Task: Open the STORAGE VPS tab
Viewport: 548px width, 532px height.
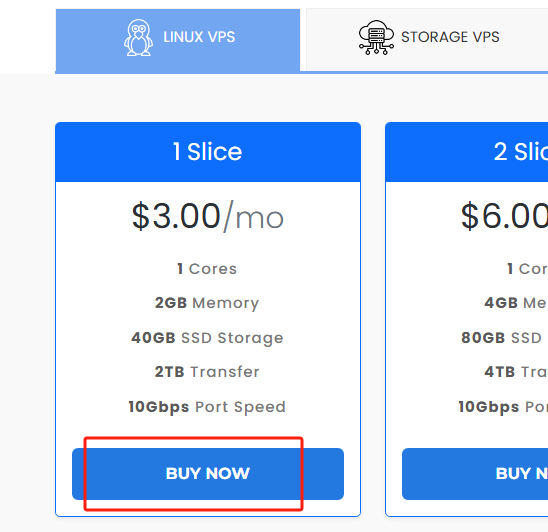Action: 427,39
